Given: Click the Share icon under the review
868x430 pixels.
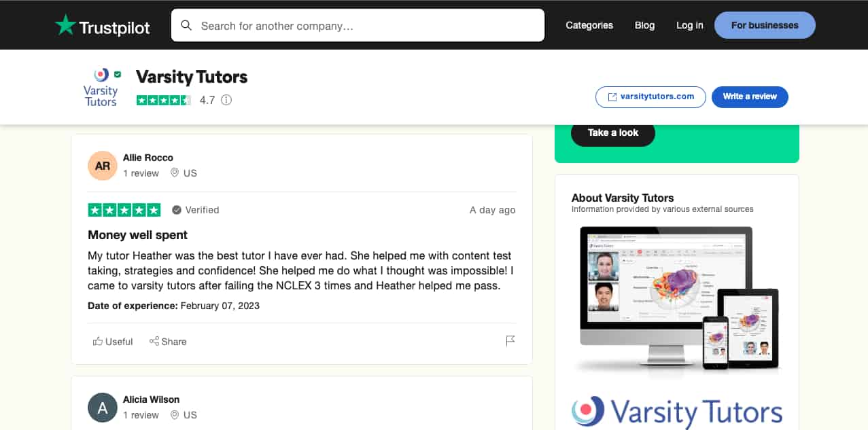Looking at the screenshot, I should (x=154, y=341).
